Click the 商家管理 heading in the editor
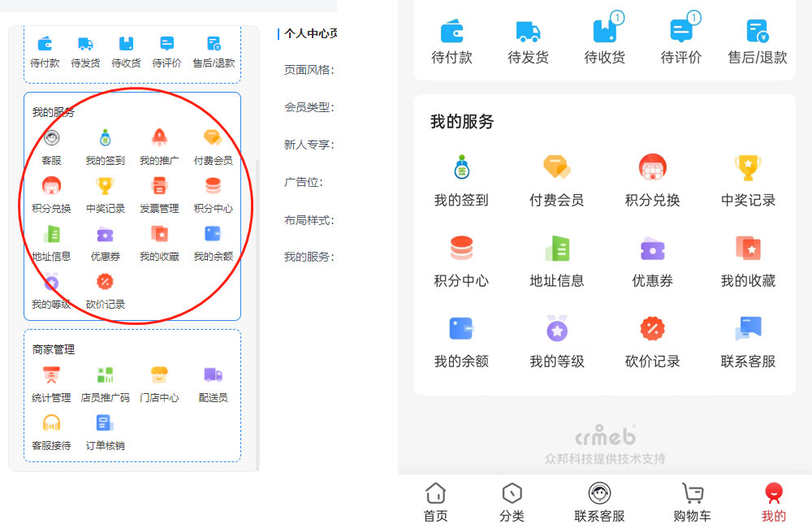 54,349
